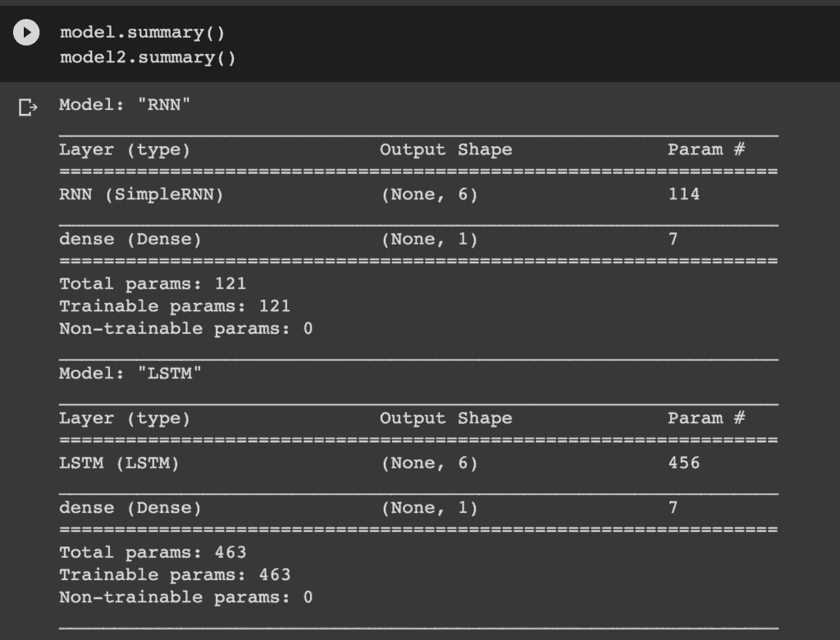Select the RNN (SimpleRNN) layer row
Image resolution: width=840 pixels, height=640 pixels.
coord(418,194)
